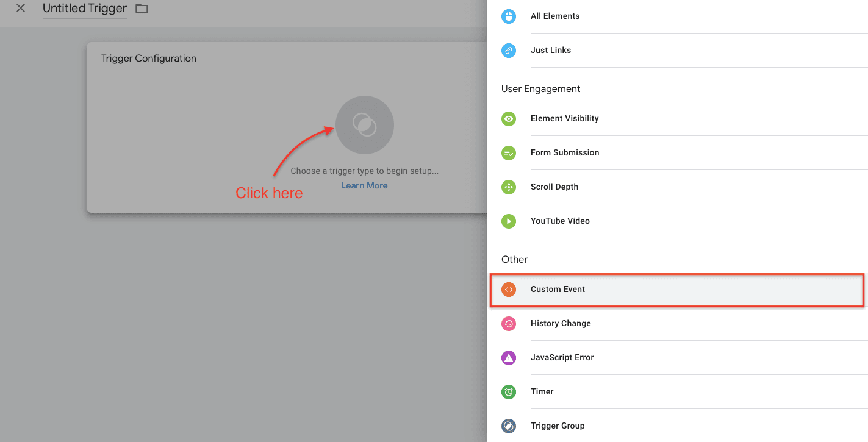Click the YouTube Video play icon
The width and height of the screenshot is (868, 442).
(x=509, y=221)
